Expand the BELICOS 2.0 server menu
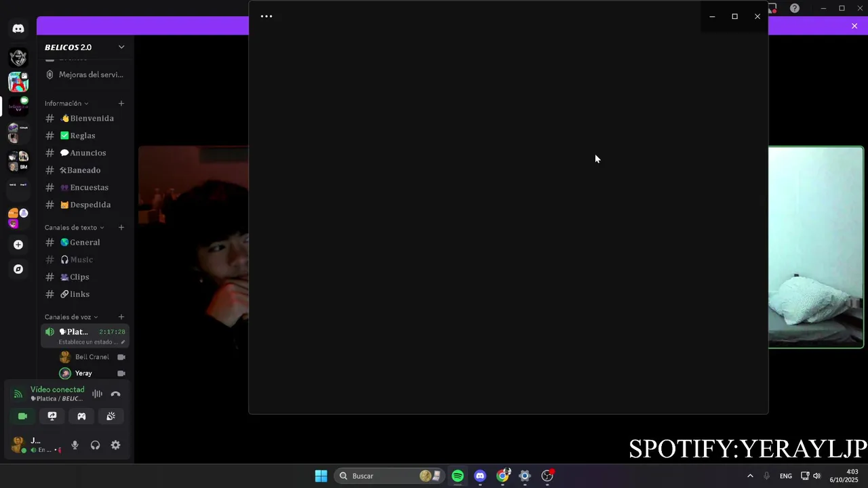Image resolution: width=868 pixels, height=488 pixels. (121, 47)
